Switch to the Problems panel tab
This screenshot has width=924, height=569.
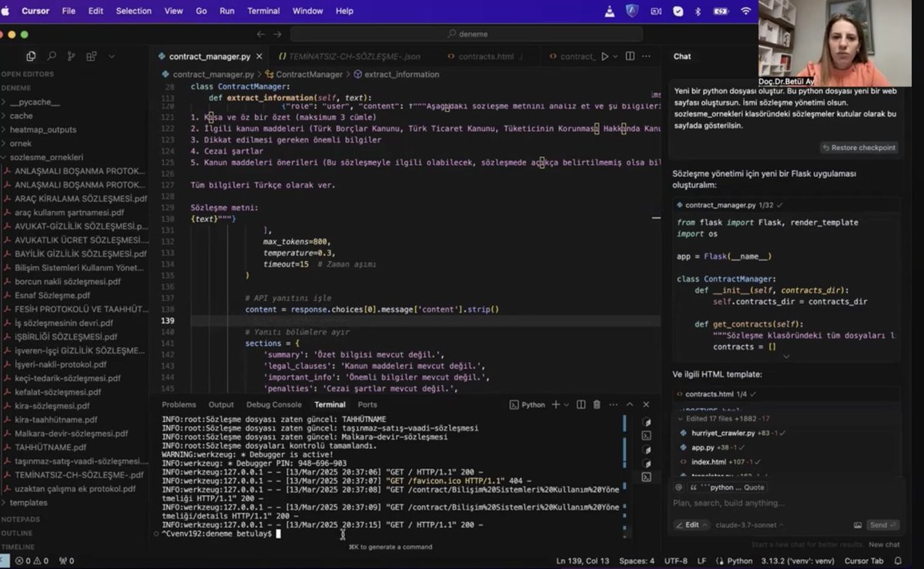179,404
